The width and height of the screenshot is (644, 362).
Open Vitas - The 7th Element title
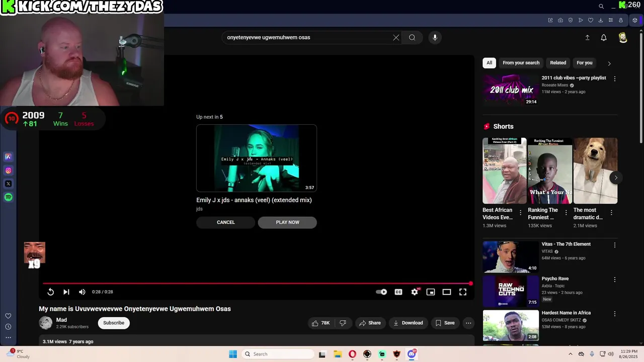coord(566,244)
